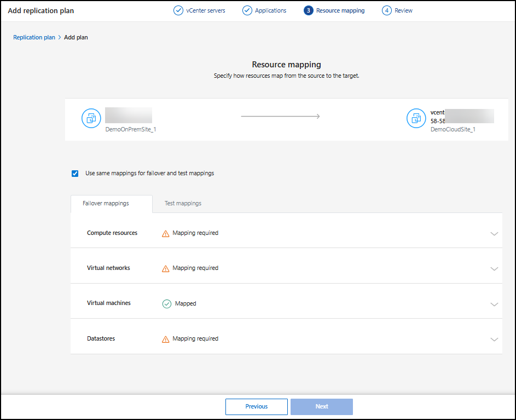Click the vCenter servers step checkmark

(x=178, y=10)
